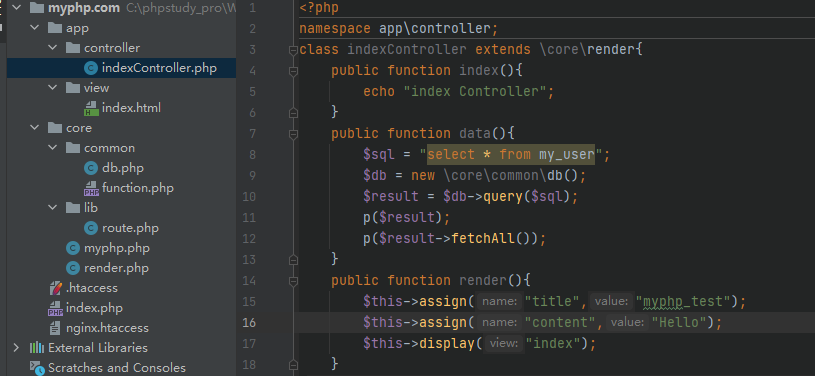Click the fetchAll() call on line 12

pyautogui.click(x=493, y=239)
